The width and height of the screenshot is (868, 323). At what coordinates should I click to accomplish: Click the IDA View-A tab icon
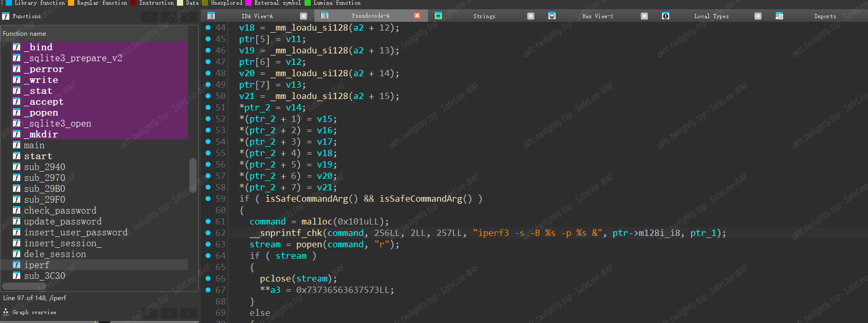pyautogui.click(x=211, y=16)
